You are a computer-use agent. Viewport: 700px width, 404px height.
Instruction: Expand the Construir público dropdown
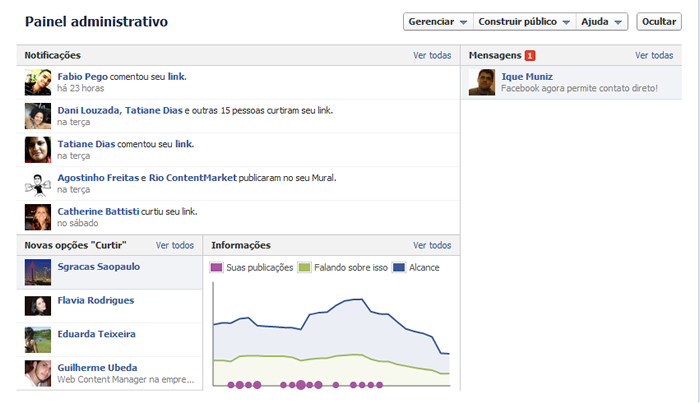[x=524, y=22]
